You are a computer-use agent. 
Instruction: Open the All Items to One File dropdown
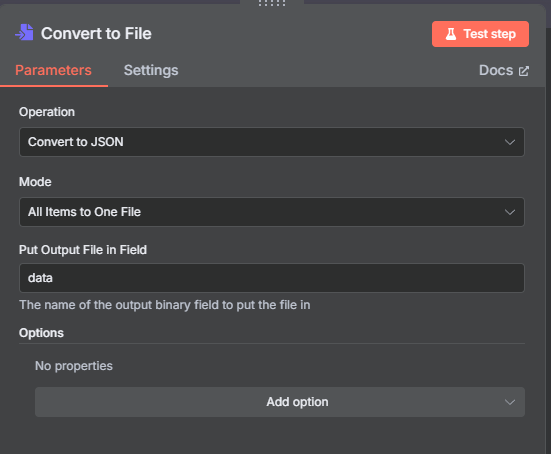[x=272, y=212]
